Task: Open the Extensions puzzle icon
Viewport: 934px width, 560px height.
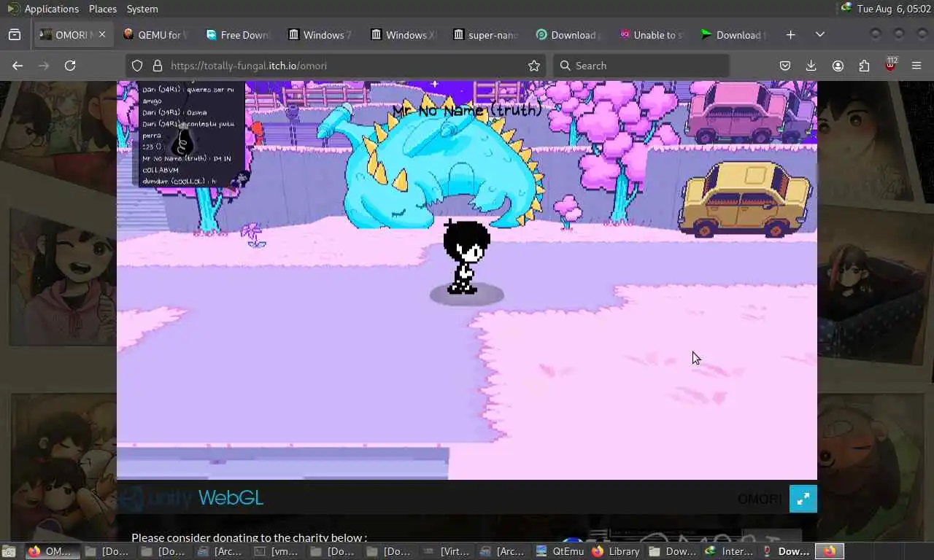Action: coord(864,66)
